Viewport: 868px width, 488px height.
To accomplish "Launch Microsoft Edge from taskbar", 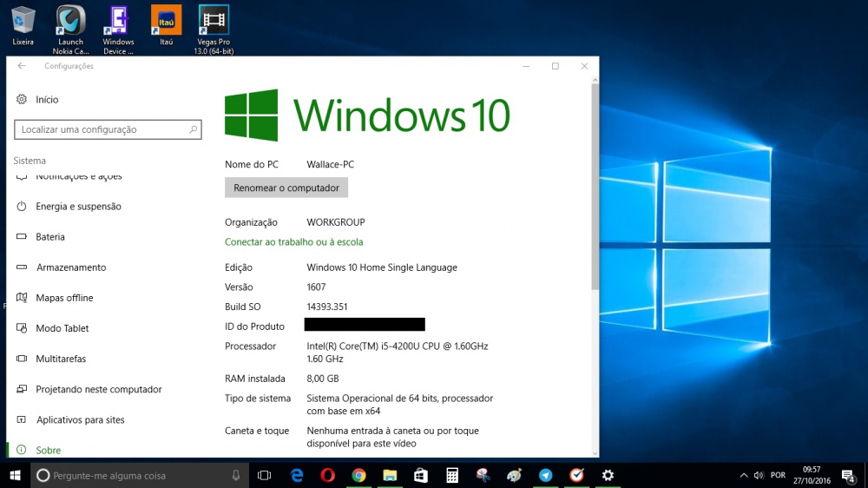I will 297,475.
